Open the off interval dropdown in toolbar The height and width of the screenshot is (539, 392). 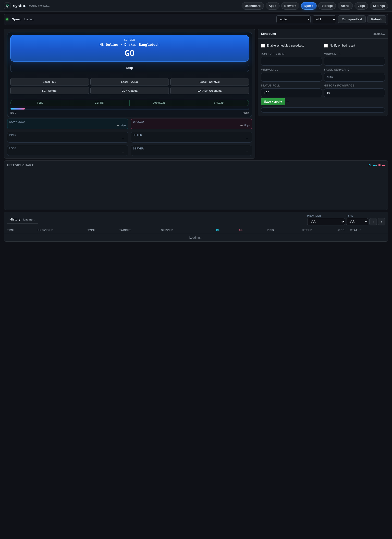324,19
